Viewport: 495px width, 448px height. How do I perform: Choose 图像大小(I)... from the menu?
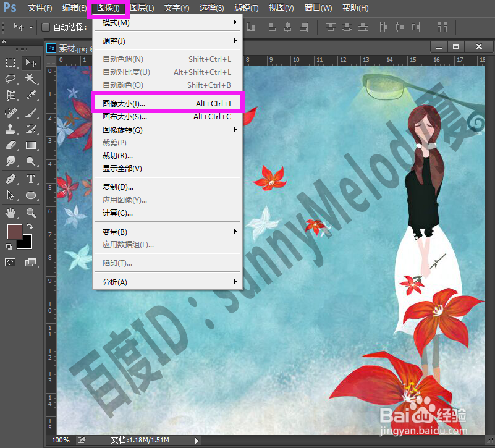[x=167, y=104]
